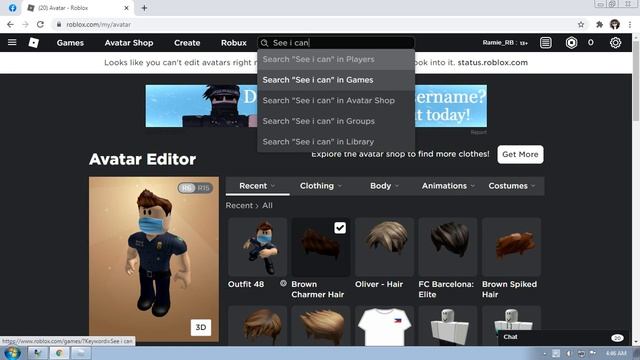Select the white flag T-shirt item
This screenshot has height=360, width=640.
coord(384,326)
